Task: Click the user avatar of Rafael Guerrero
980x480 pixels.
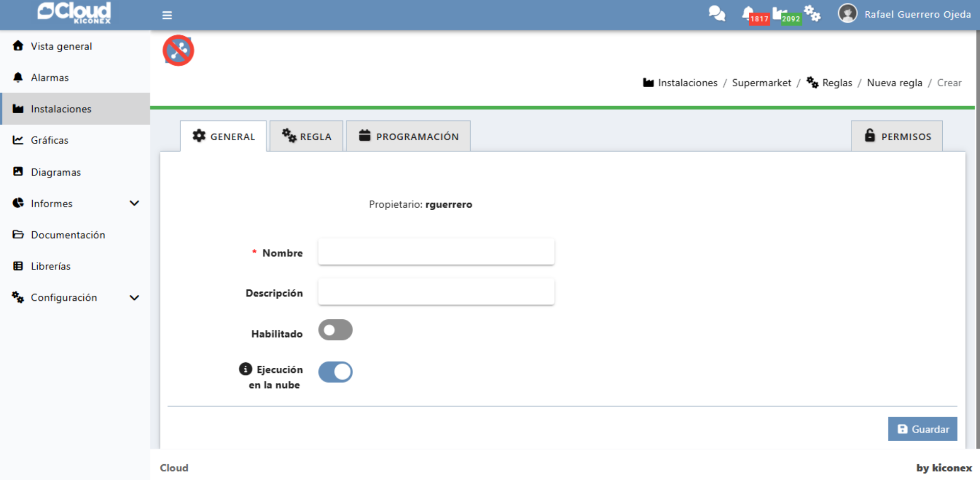Action: tap(847, 14)
